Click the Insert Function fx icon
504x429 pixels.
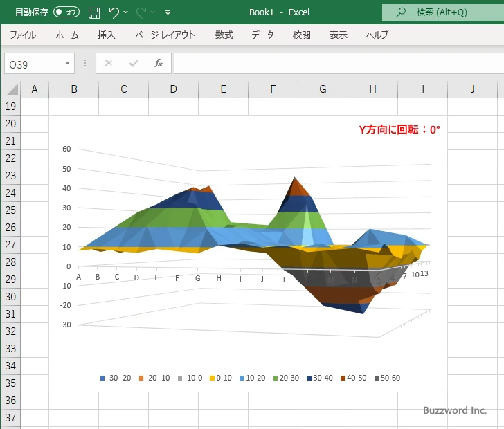tap(159, 63)
